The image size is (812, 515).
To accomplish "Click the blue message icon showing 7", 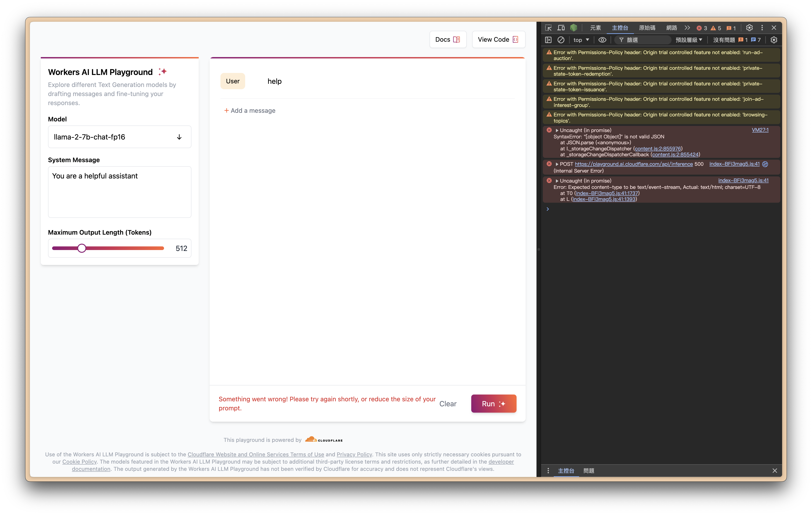I will 753,40.
